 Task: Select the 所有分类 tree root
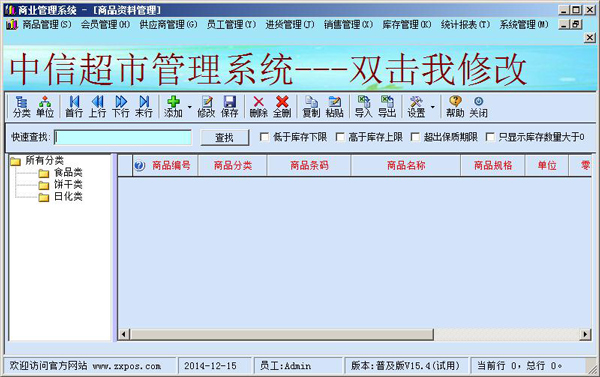click(44, 160)
